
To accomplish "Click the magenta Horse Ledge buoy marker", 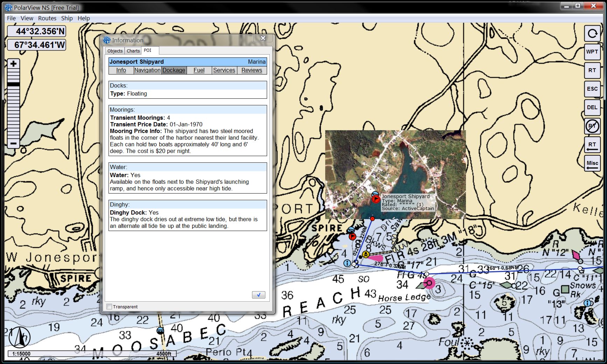I will pyautogui.click(x=429, y=283).
